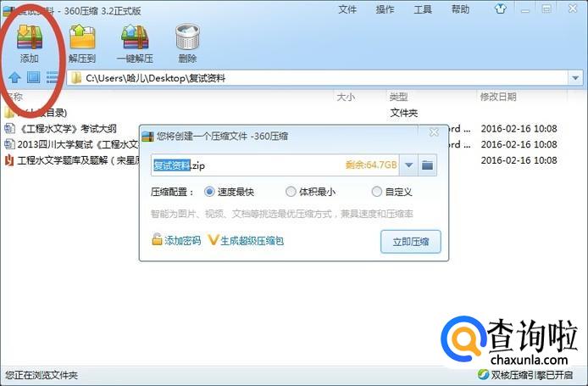The height and width of the screenshot is (386, 588).
Task: Click the browse folder icon in dialog
Action: (428, 165)
